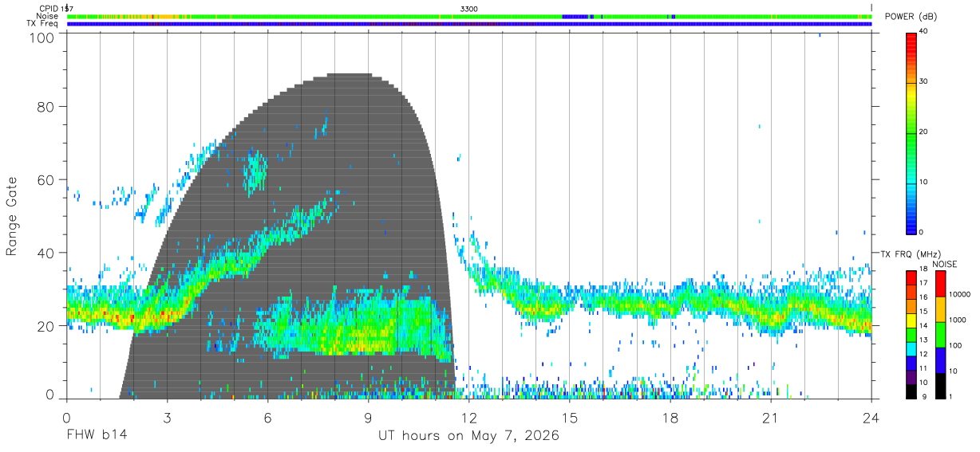
Task: Click the red swatch in the NOISE legend
Action: coord(940,283)
